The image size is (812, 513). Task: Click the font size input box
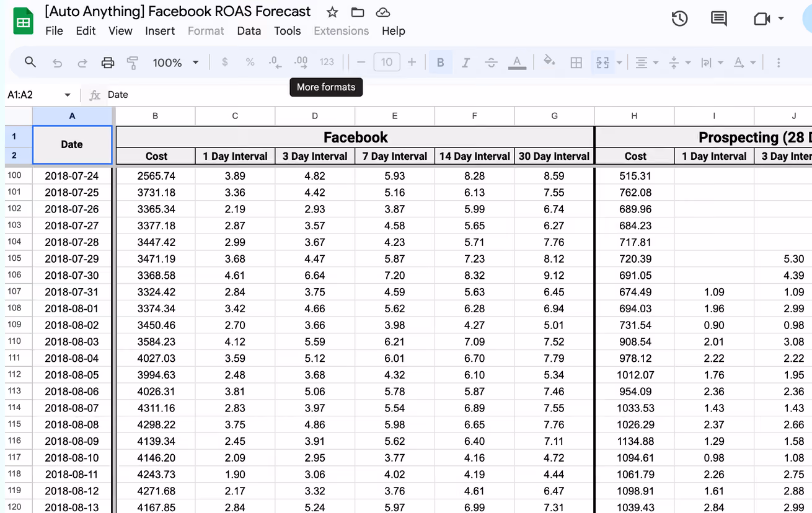click(x=387, y=62)
